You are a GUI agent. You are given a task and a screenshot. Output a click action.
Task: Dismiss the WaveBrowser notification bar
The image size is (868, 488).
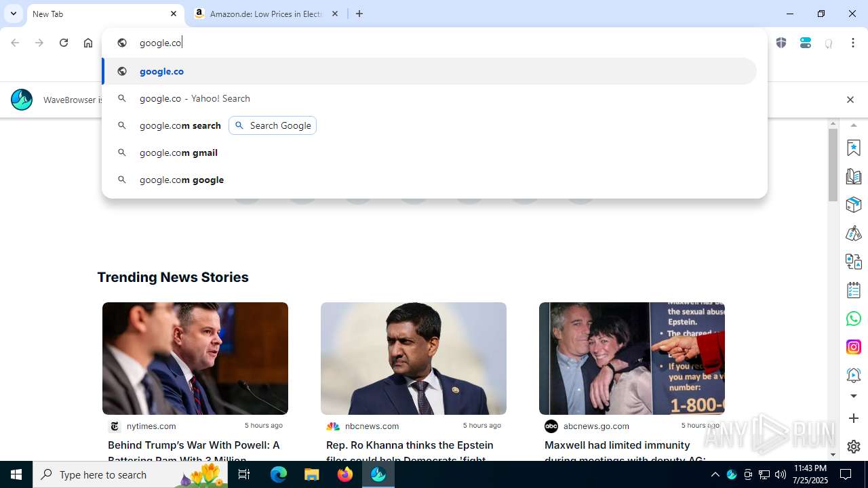850,100
